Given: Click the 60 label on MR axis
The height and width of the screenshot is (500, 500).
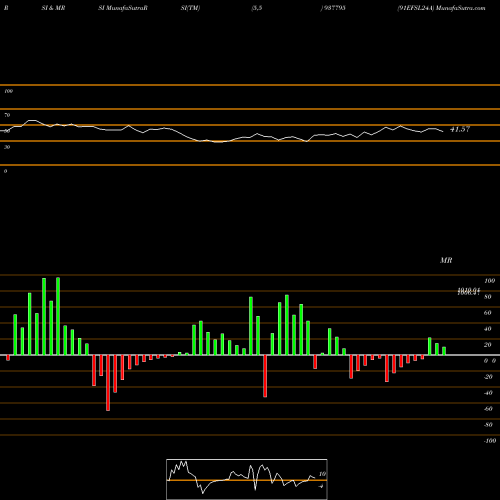Looking at the screenshot, I should (x=488, y=313).
